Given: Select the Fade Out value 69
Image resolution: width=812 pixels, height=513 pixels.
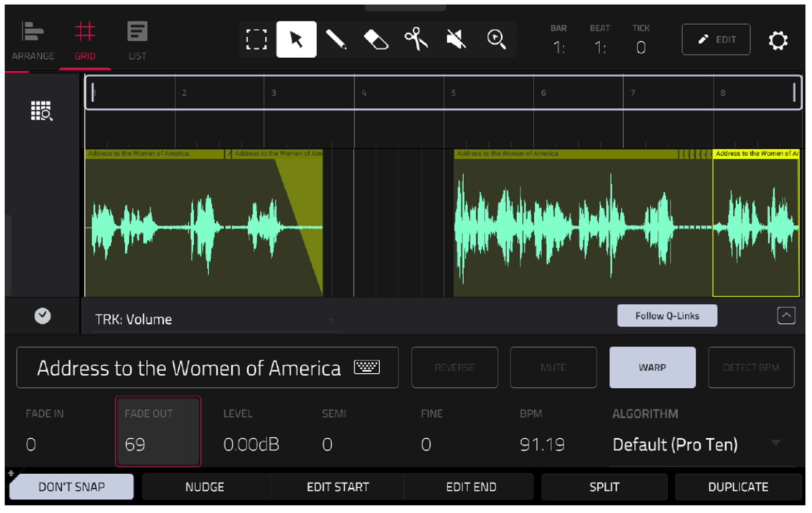Looking at the screenshot, I should 158,432.
